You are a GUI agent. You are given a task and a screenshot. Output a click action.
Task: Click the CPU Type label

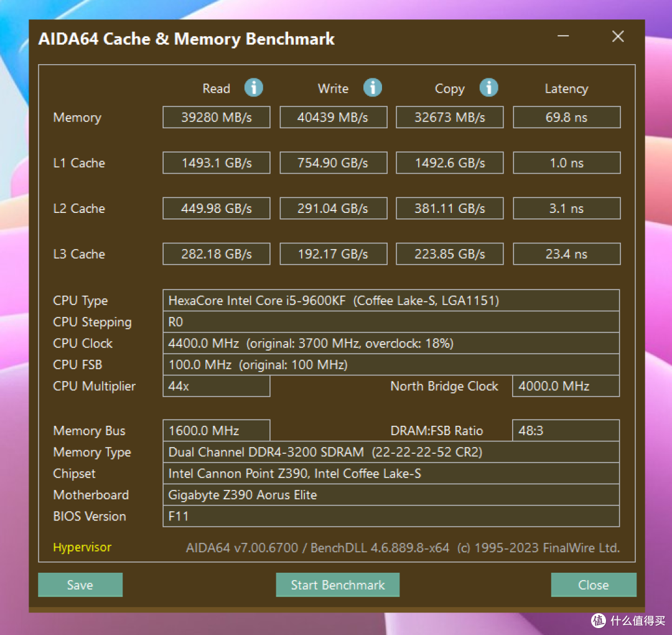[x=80, y=301]
